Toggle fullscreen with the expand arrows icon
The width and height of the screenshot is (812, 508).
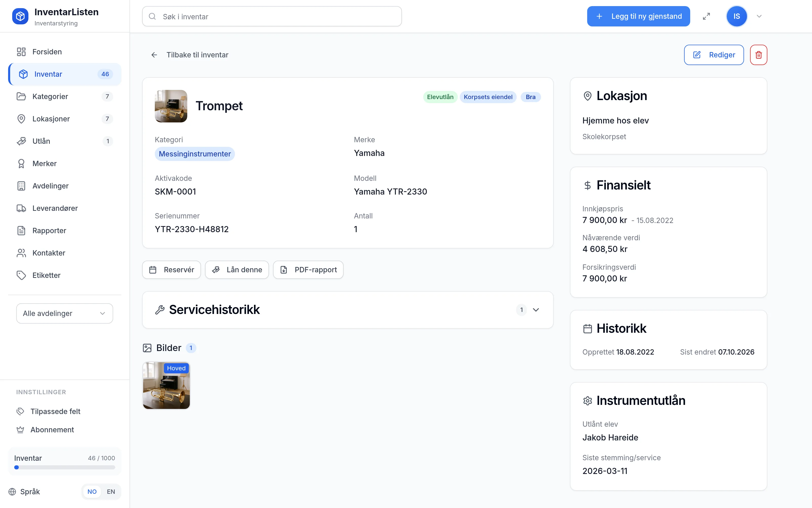pyautogui.click(x=706, y=16)
